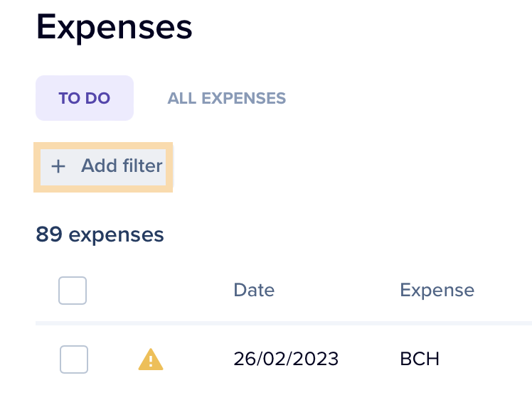Sort by the Date column header
Viewport: 532px width, 395px height.
pyautogui.click(x=254, y=290)
